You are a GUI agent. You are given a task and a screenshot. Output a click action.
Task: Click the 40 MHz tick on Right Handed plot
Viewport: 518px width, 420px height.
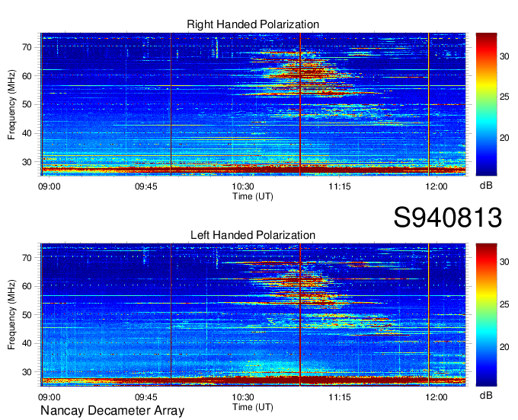tap(27, 134)
